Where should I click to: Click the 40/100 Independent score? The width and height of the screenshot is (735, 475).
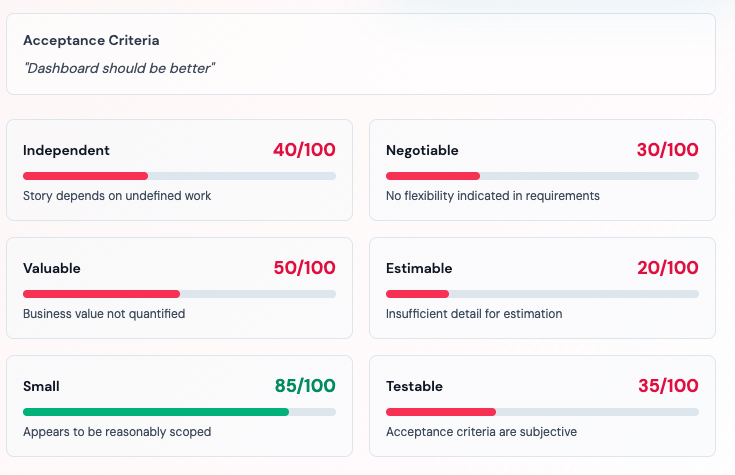pos(304,150)
